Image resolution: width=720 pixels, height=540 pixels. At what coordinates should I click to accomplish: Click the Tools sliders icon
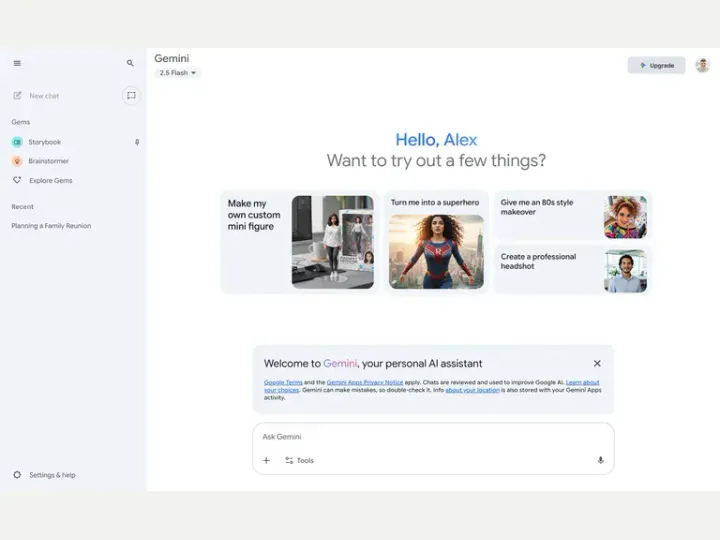[289, 460]
